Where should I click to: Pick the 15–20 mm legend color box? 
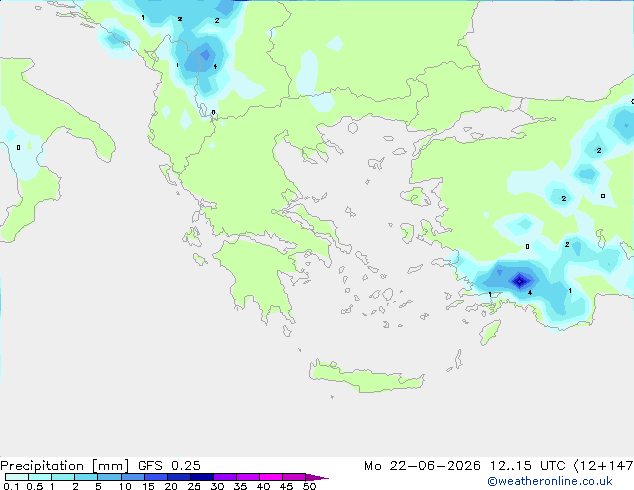(x=155, y=477)
